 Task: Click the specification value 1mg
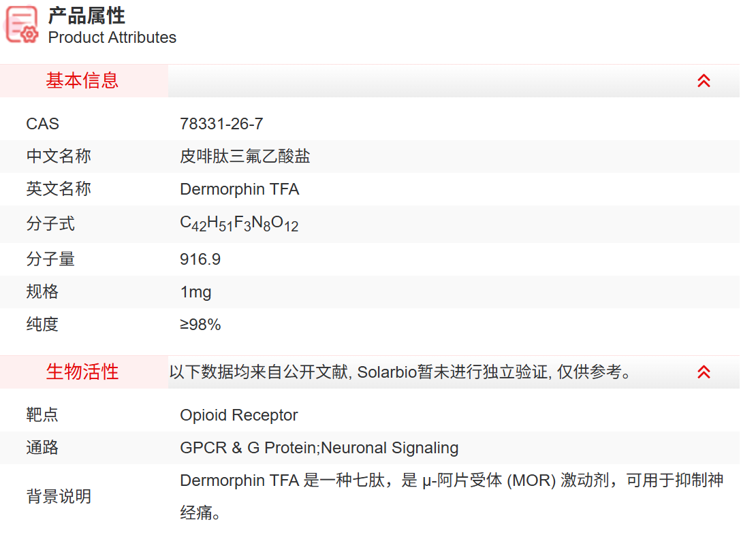pos(194,291)
